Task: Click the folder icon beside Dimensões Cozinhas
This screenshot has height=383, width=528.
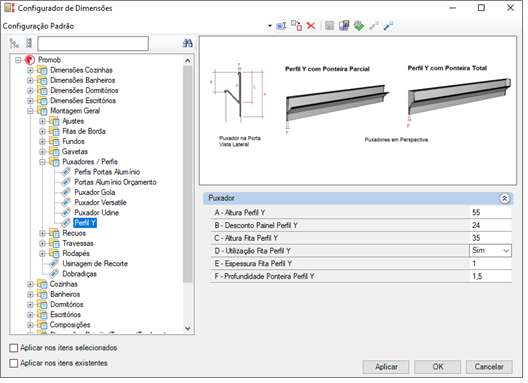Action: [42, 71]
